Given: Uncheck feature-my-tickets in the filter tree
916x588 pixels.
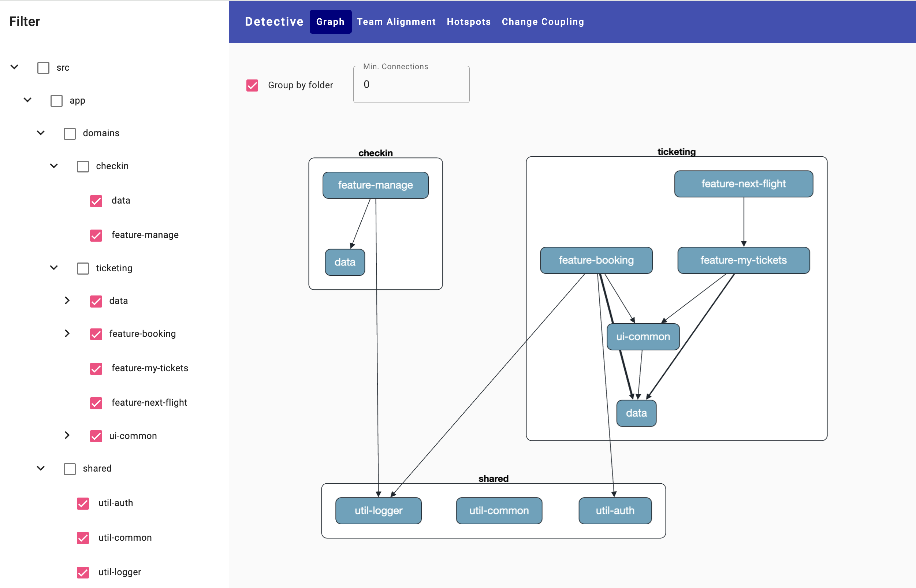Looking at the screenshot, I should click(x=96, y=368).
